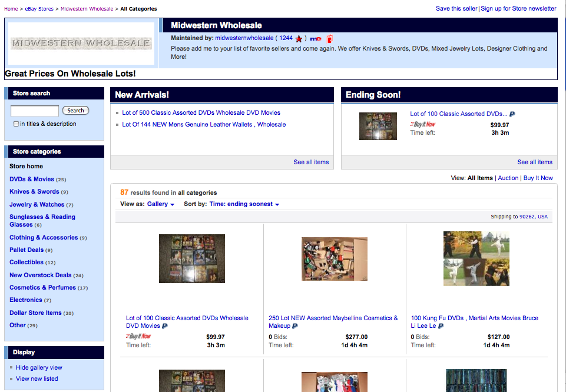The height and width of the screenshot is (392, 566).
Task: Click the red eBay Store door icon
Action: point(330,39)
